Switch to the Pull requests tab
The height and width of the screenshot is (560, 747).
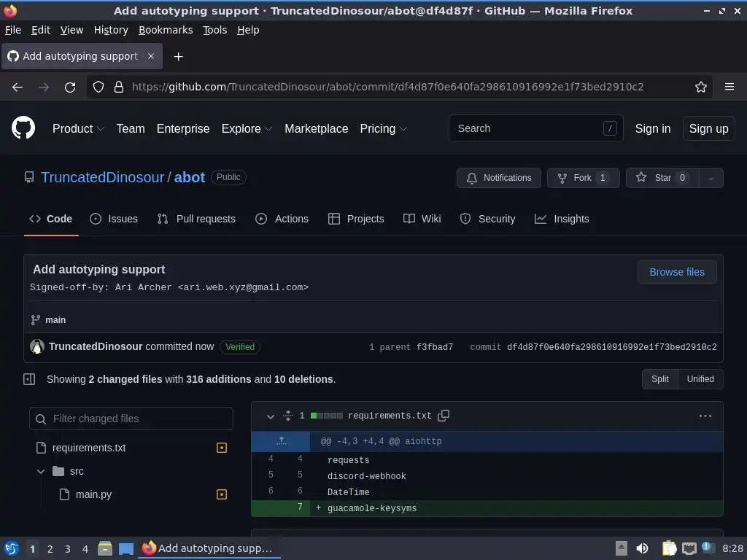196,219
